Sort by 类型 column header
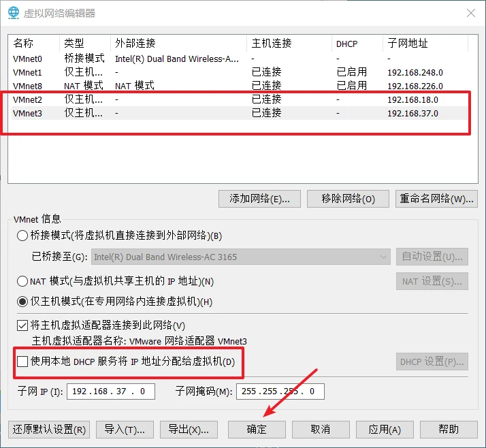This screenshot has width=486, height=448. point(85,44)
